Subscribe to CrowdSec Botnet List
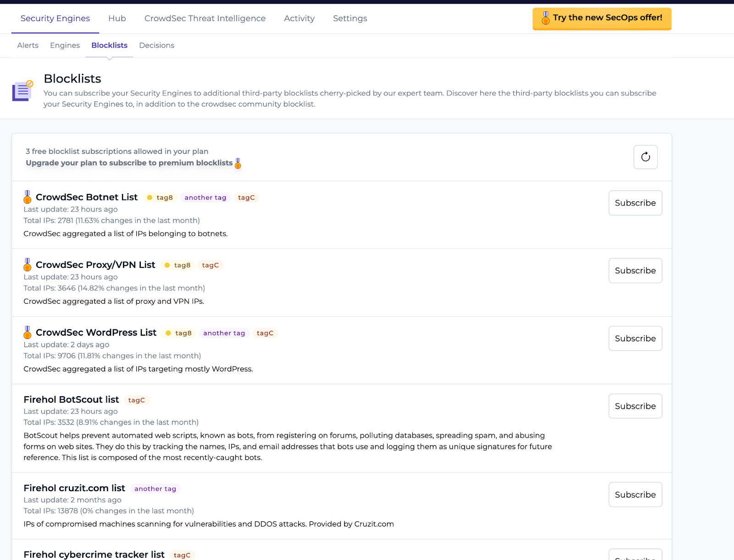 pos(635,203)
